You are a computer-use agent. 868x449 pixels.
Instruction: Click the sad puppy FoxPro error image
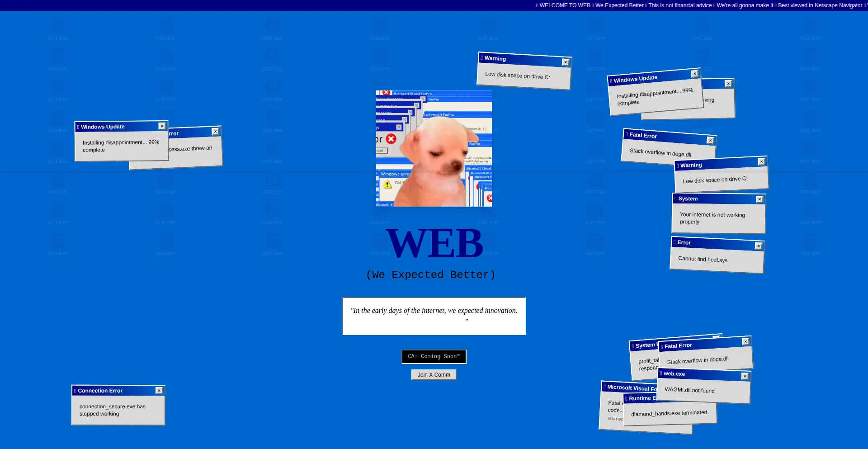[x=433, y=149]
